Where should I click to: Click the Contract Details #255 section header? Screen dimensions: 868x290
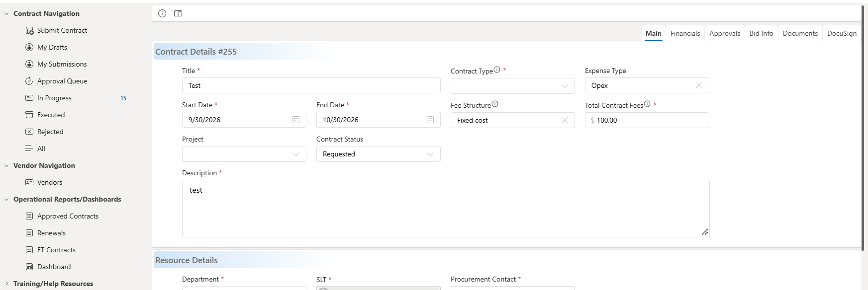click(196, 52)
